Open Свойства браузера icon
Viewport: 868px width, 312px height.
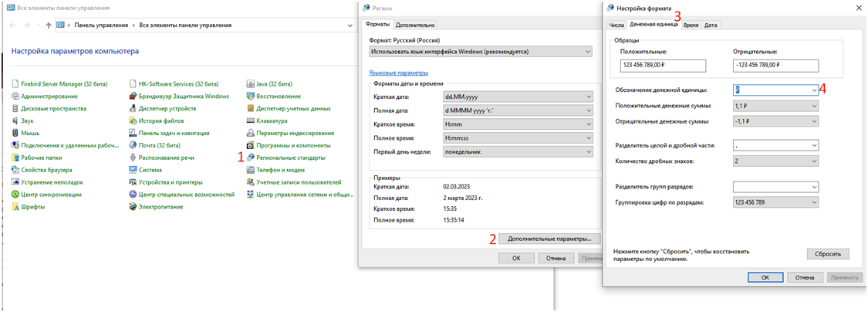16,170
